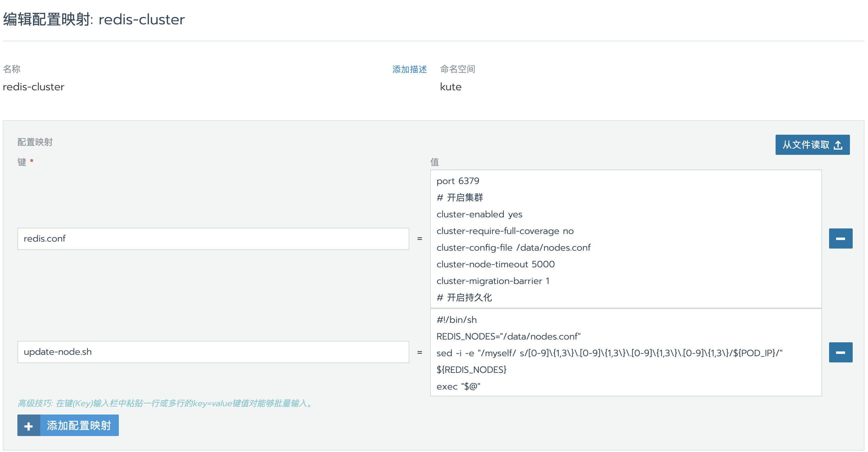868x452 pixels.
Task: Click the port 6379 line in redis.conf value
Action: (x=458, y=181)
